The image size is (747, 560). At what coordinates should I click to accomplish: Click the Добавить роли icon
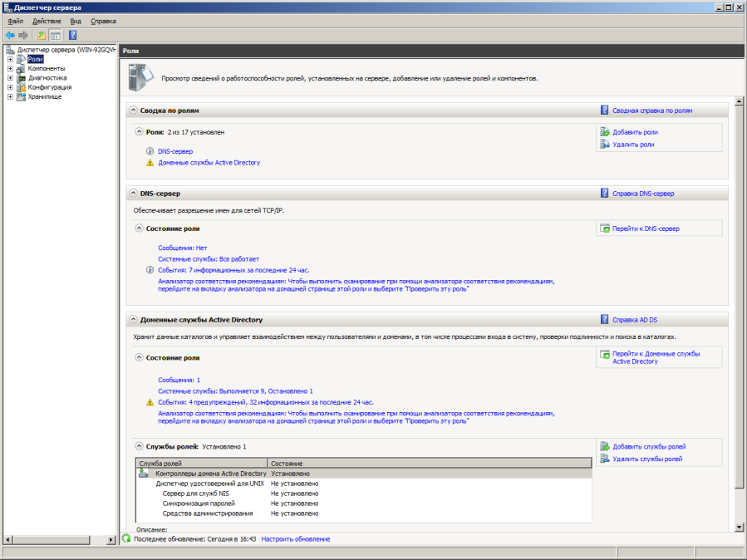(605, 132)
